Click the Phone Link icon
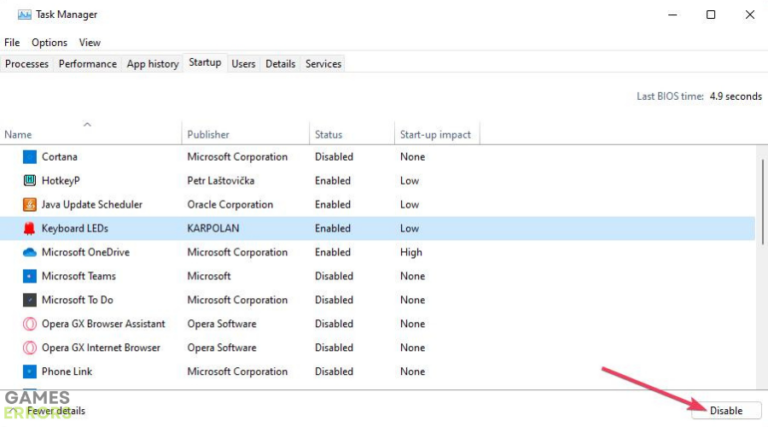This screenshot has height=427, width=768. (x=30, y=372)
